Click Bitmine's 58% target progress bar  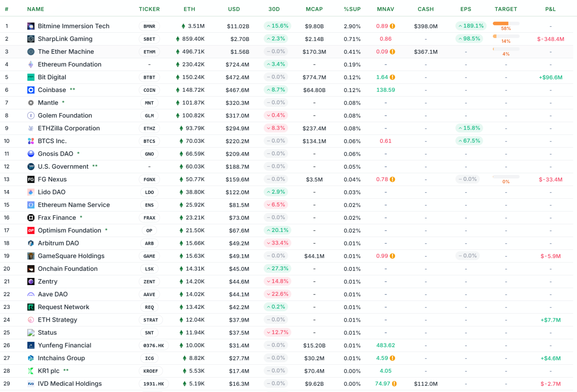point(506,23)
